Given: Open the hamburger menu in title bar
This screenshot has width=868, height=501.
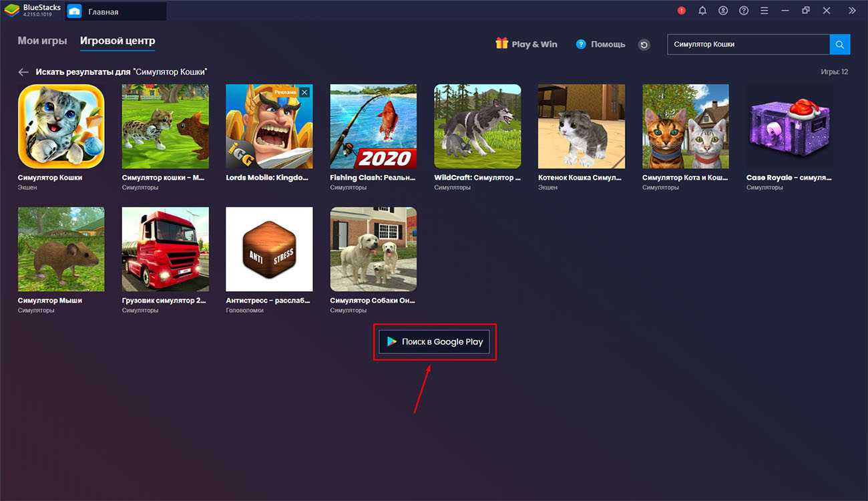Looking at the screenshot, I should (765, 11).
